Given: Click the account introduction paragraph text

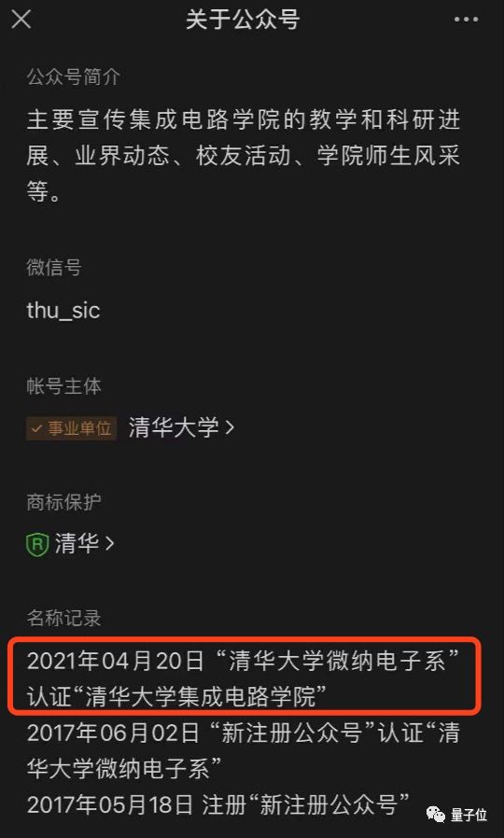Looking at the screenshot, I should [244, 156].
